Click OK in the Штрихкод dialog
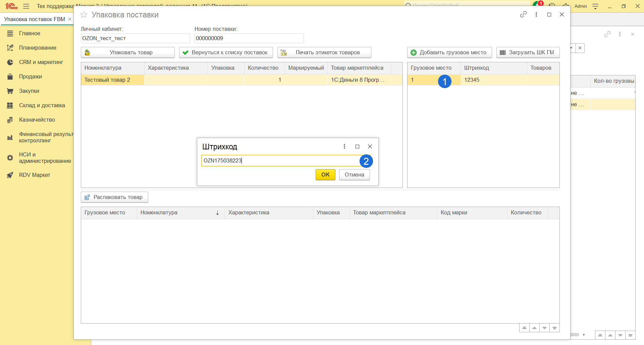This screenshot has width=644, height=345. pos(325,175)
